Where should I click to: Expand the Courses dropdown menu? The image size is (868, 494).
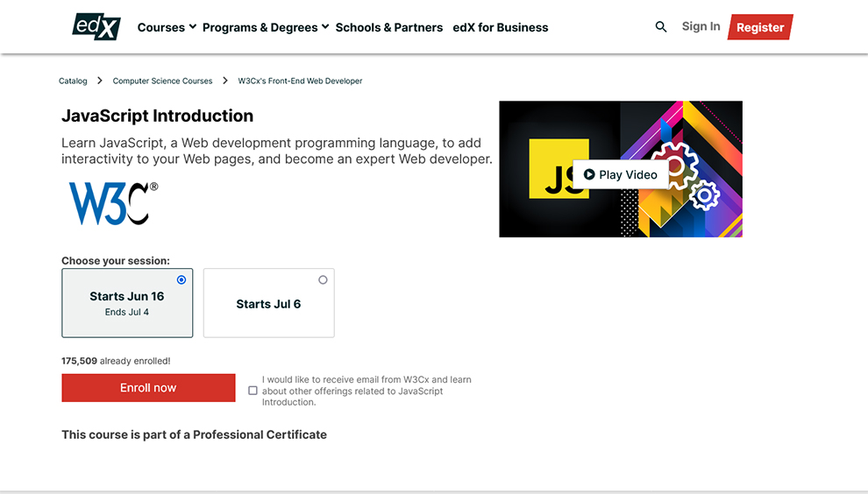point(167,27)
